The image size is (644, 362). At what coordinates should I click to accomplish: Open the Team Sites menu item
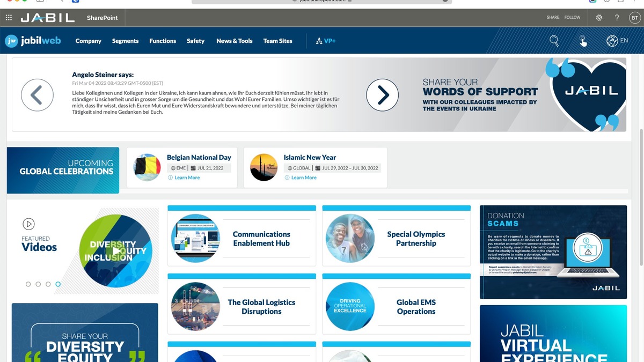click(277, 41)
